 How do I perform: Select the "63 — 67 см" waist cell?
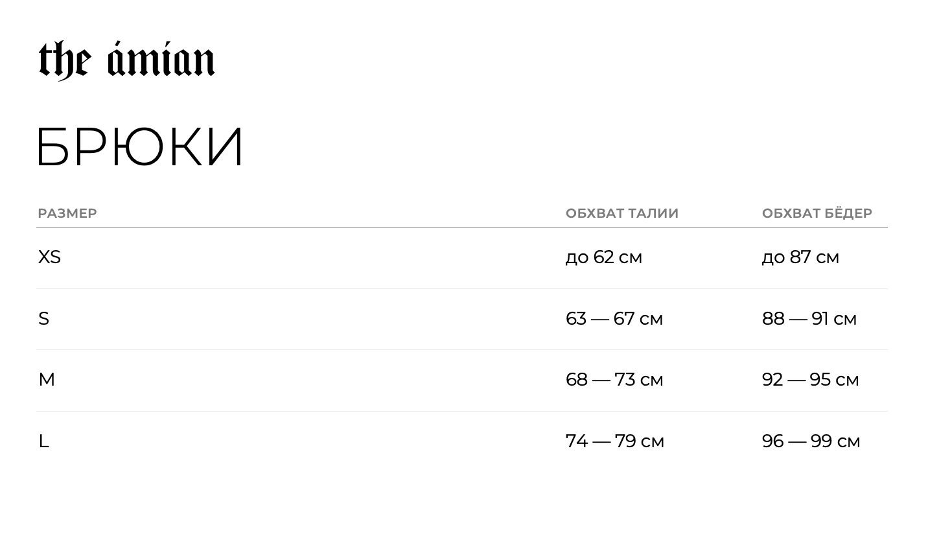pos(614,319)
